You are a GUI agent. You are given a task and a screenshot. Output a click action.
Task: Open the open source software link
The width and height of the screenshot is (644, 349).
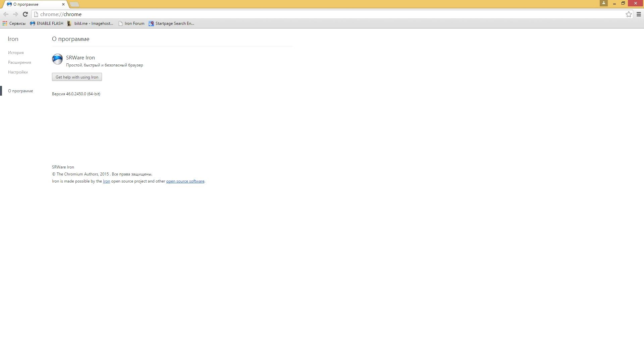[x=185, y=181]
